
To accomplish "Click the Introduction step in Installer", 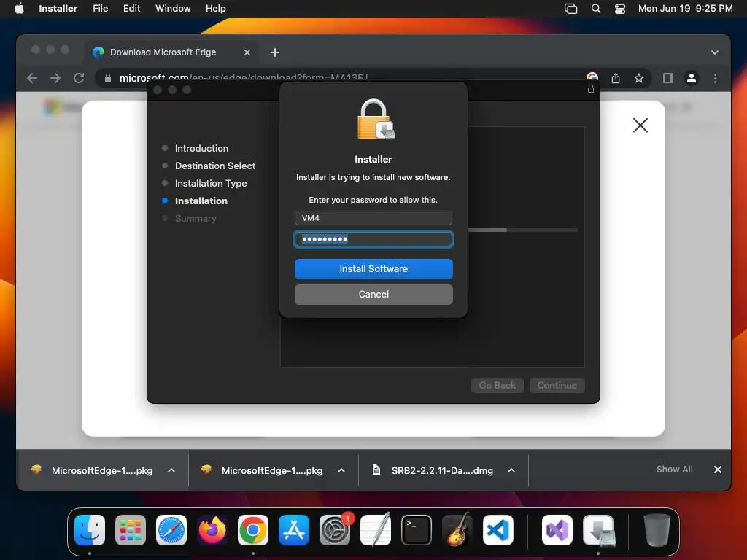I will pyautogui.click(x=201, y=148).
